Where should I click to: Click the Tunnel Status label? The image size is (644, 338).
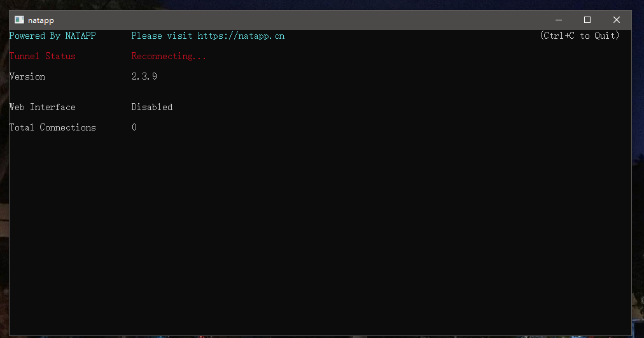(42, 56)
